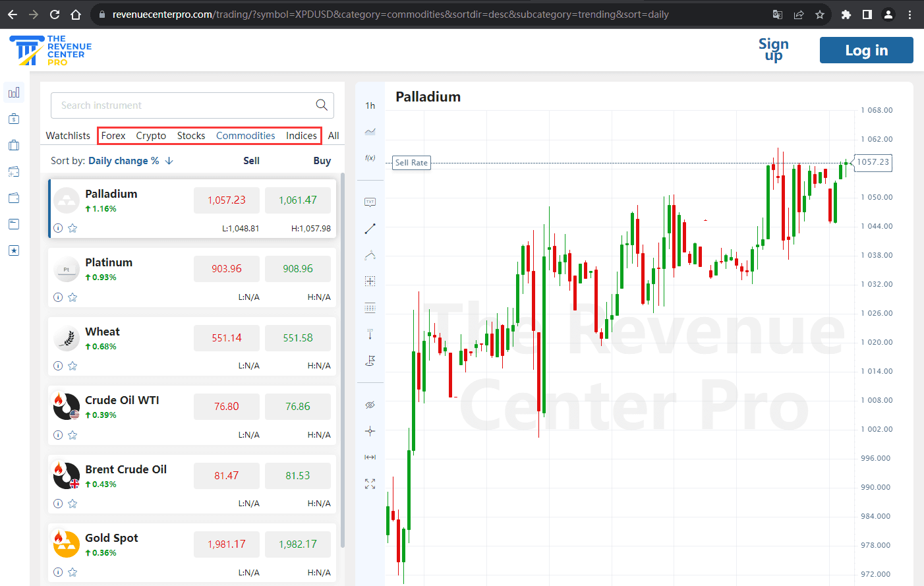The image size is (924, 586).
Task: Click Gold Spot sell price 1,981.17
Action: (x=227, y=544)
